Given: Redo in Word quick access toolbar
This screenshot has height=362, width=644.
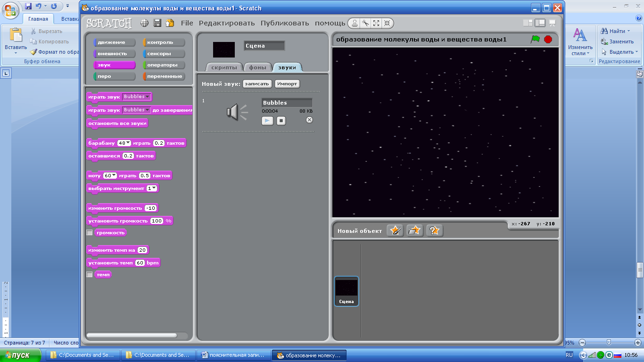Looking at the screenshot, I should click(x=54, y=6).
